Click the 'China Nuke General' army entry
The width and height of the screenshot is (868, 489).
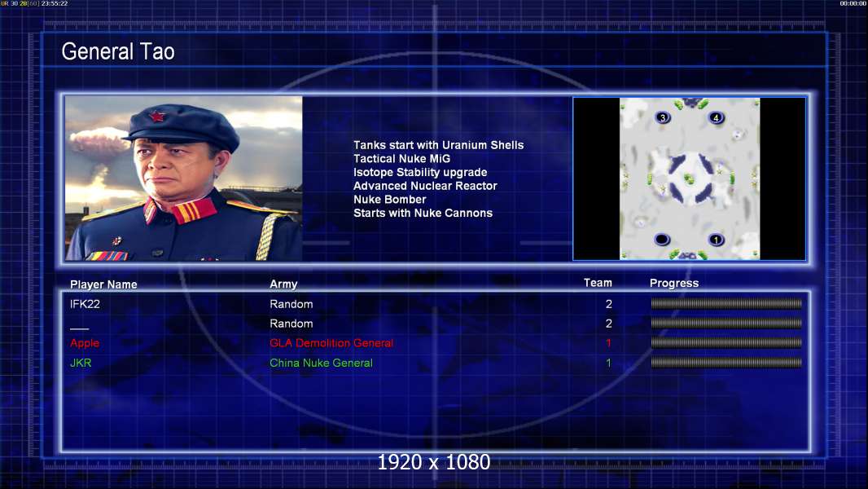(321, 363)
